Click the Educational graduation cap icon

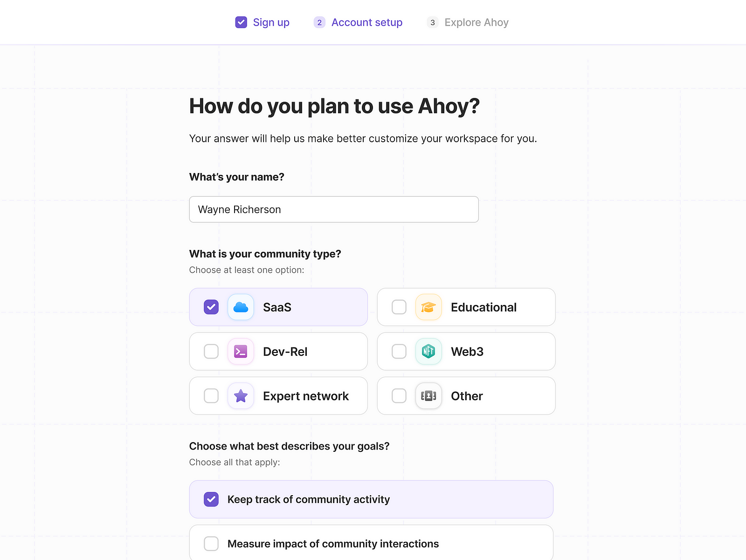[x=428, y=307]
